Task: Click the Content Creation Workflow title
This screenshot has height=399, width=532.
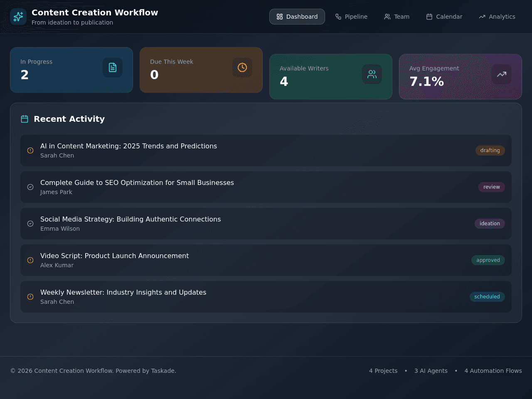Action: [x=95, y=12]
